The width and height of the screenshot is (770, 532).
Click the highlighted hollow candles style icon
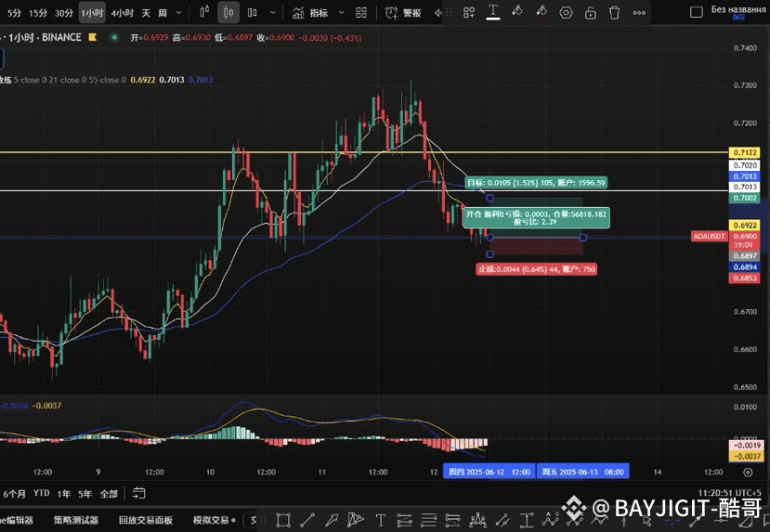[228, 12]
